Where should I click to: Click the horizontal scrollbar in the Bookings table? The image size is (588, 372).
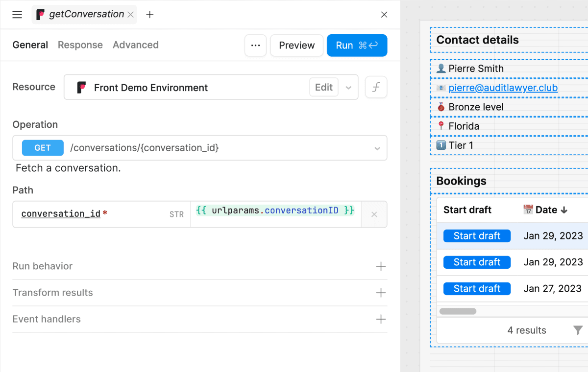(458, 311)
